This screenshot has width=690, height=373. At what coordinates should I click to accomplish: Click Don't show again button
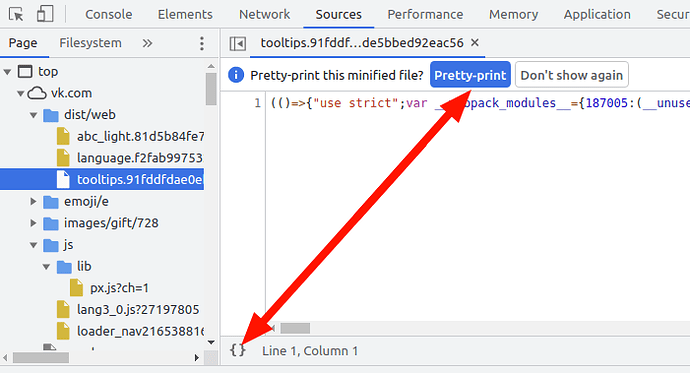pyautogui.click(x=572, y=75)
